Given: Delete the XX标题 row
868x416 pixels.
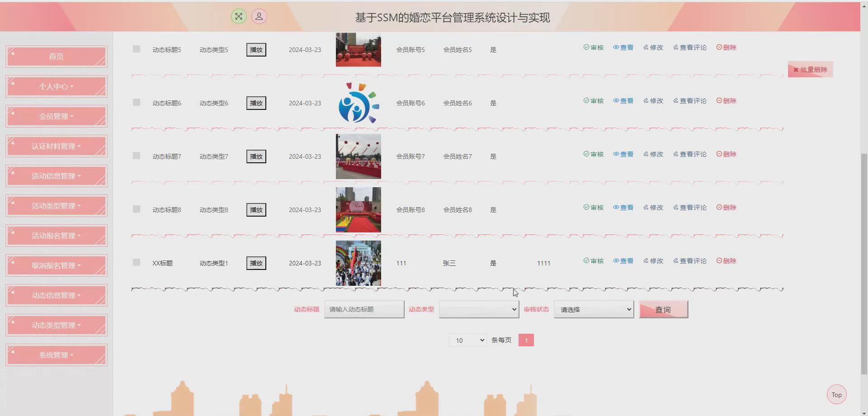Looking at the screenshot, I should click(x=726, y=261).
